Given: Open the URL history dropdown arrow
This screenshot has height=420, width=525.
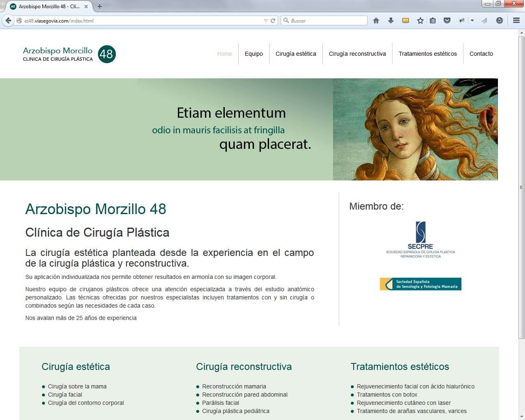Looking at the screenshot, I should pyautogui.click(x=266, y=21).
